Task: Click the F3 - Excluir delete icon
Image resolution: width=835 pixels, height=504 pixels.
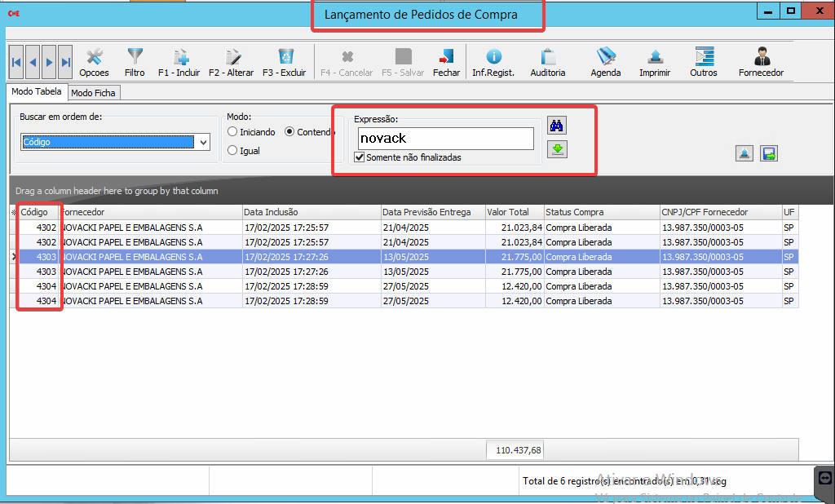Action: [285, 58]
